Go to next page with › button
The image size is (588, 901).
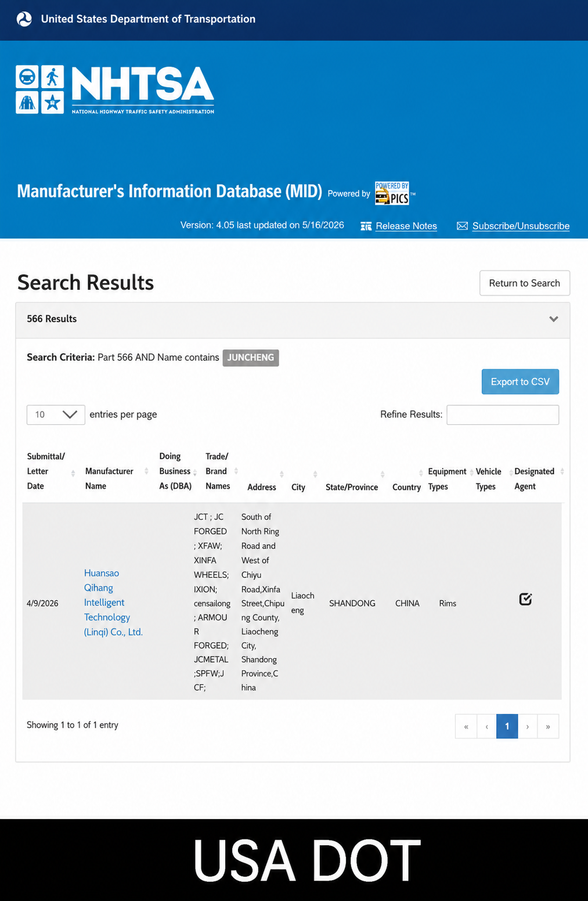pyautogui.click(x=528, y=726)
